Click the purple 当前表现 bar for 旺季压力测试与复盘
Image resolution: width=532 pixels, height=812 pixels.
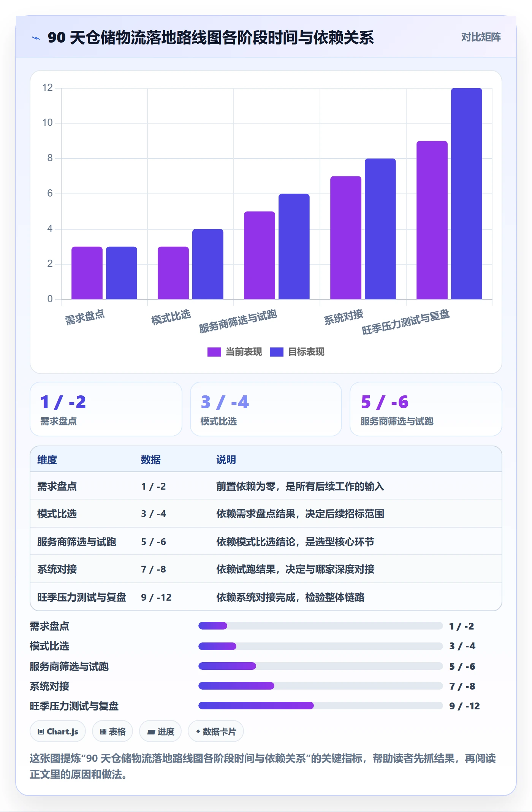pos(432,220)
